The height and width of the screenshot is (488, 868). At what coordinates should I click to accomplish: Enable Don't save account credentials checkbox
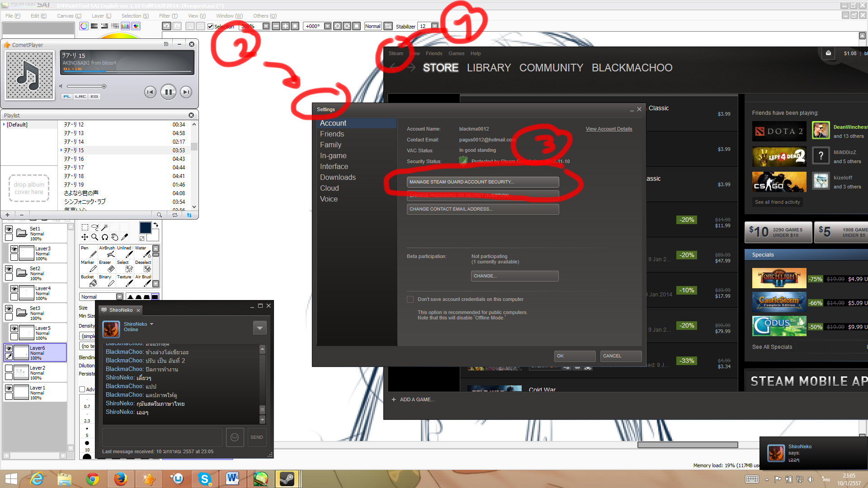click(x=410, y=299)
